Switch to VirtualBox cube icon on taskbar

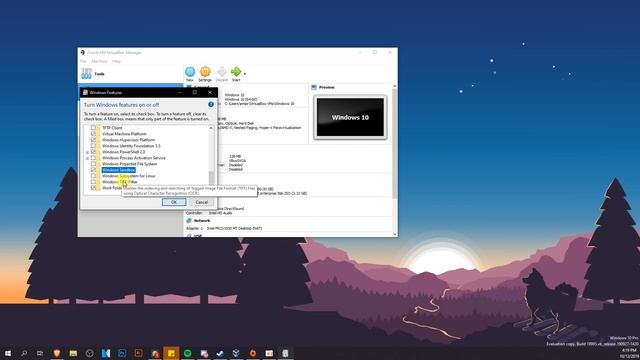236,353
